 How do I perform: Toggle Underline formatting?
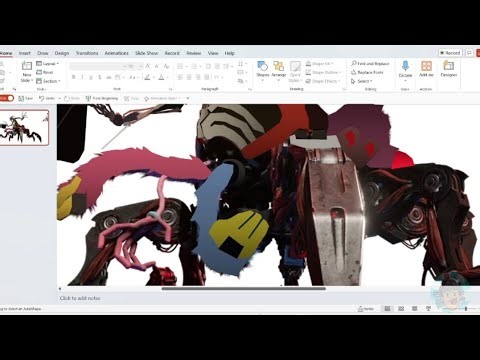[x=91, y=77]
